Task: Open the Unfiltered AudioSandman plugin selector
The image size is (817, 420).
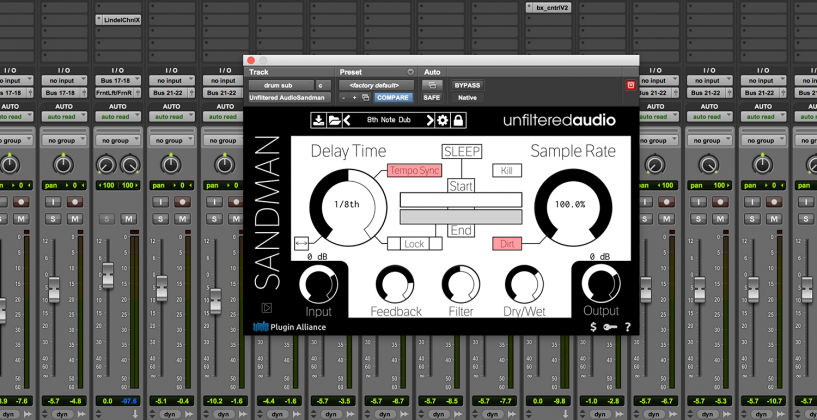Action: (x=290, y=97)
